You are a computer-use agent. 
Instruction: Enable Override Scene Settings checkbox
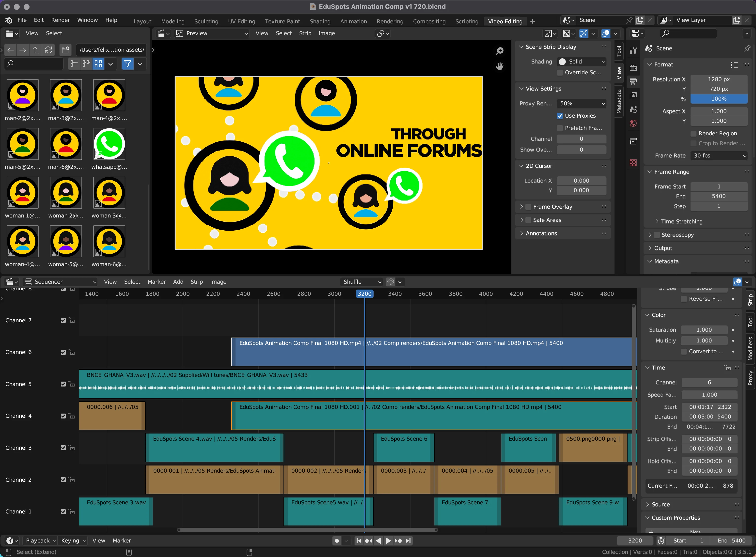(x=560, y=73)
